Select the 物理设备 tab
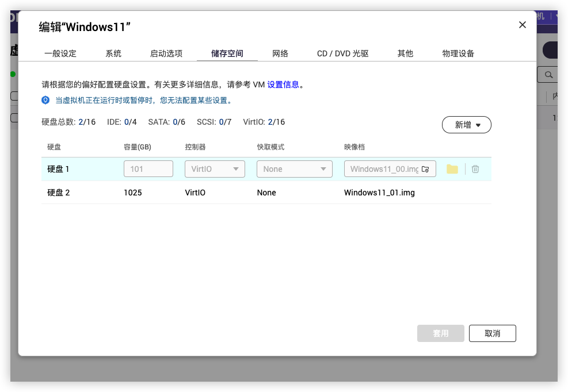Image resolution: width=568 pixels, height=392 pixels. (x=459, y=53)
